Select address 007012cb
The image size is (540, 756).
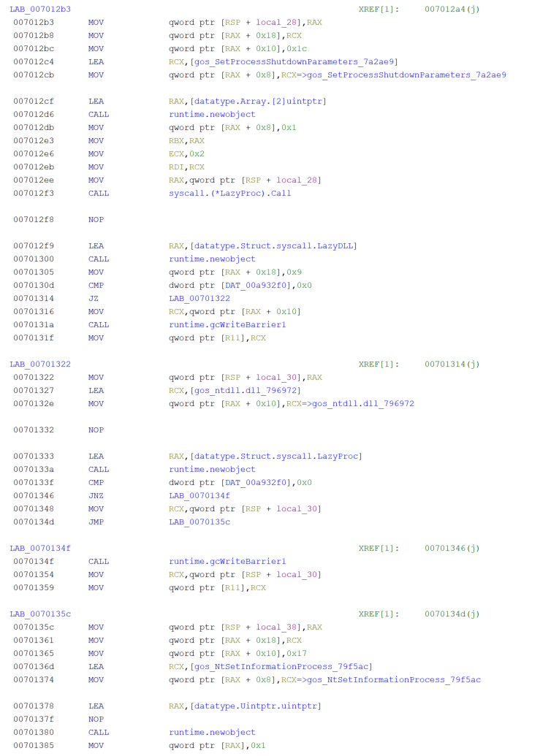click(x=34, y=75)
